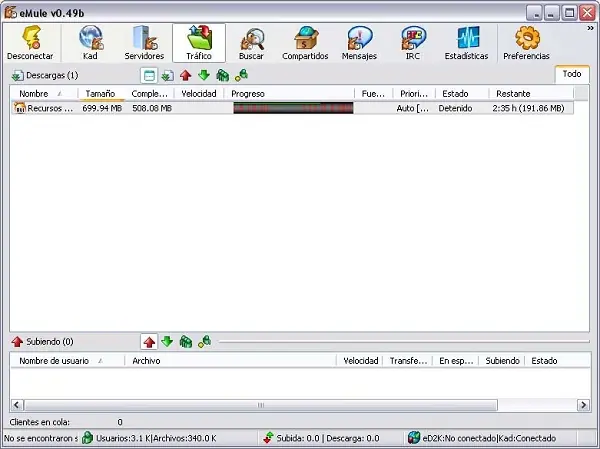Show uploading red arrow in Subiendo toolbar
600x449 pixels.
pos(149,342)
